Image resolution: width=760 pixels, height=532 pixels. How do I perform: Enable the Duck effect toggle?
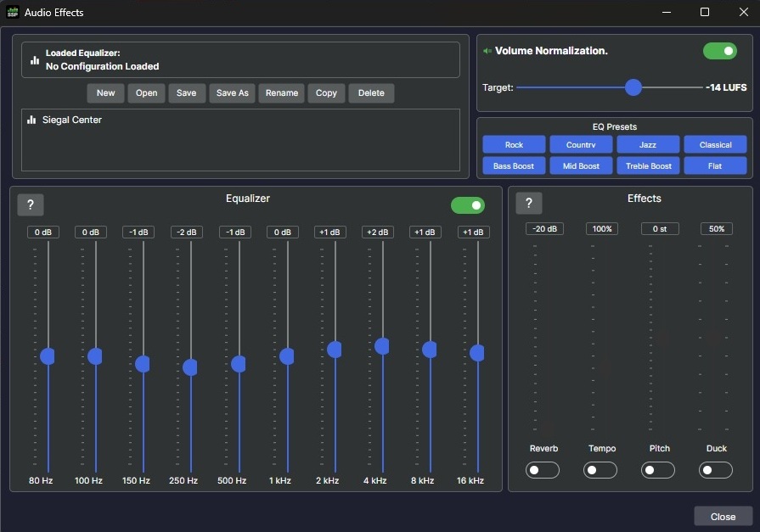point(715,470)
